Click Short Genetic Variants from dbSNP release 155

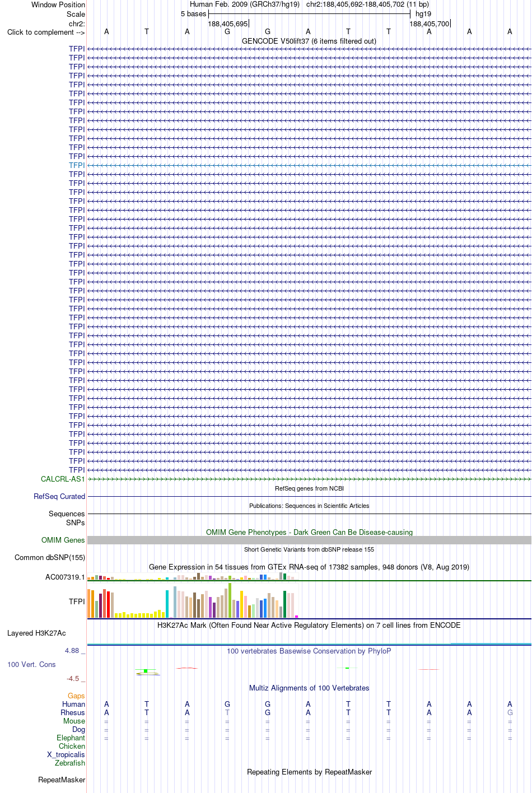tap(309, 549)
